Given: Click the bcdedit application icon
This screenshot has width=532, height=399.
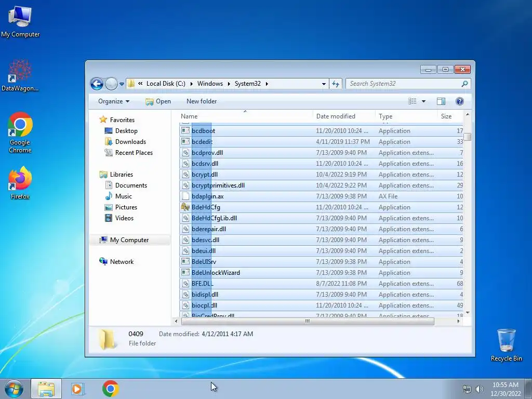Looking at the screenshot, I should click(x=185, y=141).
